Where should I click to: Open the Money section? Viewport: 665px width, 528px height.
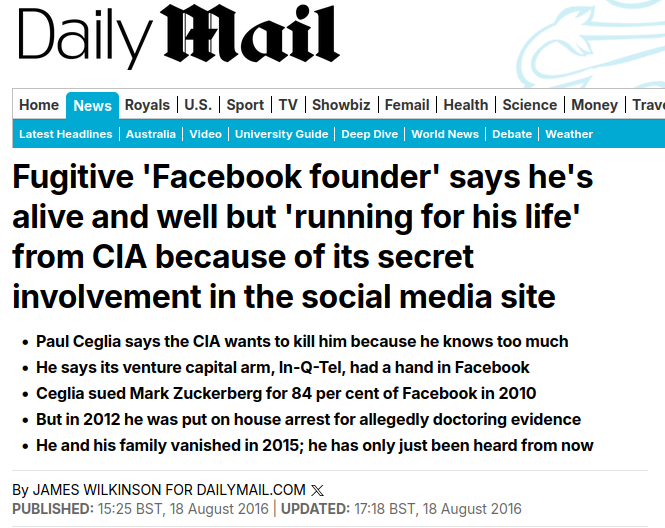595,105
